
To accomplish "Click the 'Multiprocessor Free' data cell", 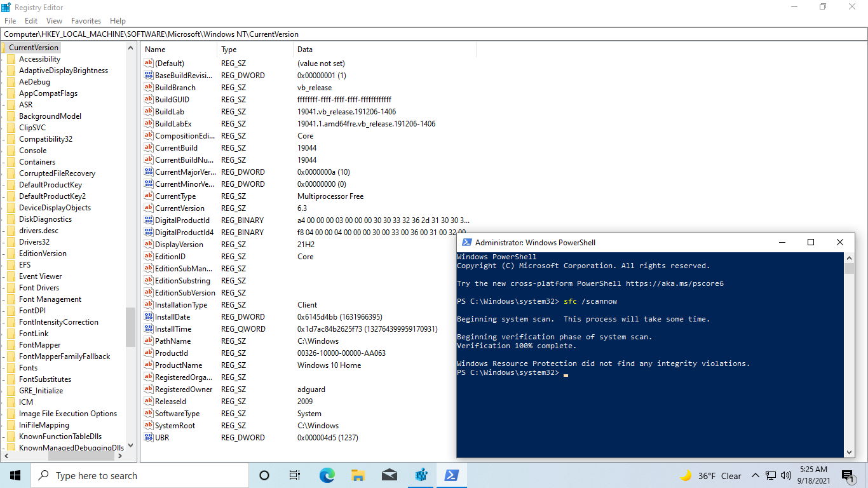I will [x=330, y=196].
